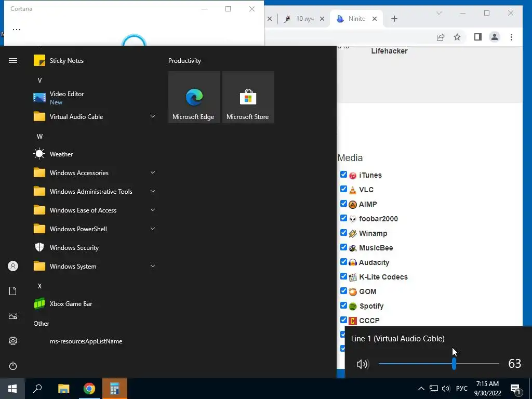Jump to letter X in app list
This screenshot has height=399, width=532.
(x=39, y=286)
